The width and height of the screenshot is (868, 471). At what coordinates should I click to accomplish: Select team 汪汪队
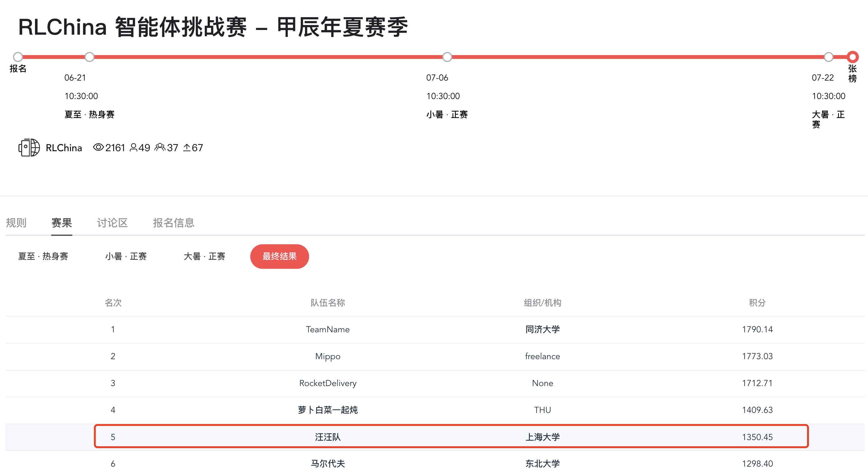(327, 437)
